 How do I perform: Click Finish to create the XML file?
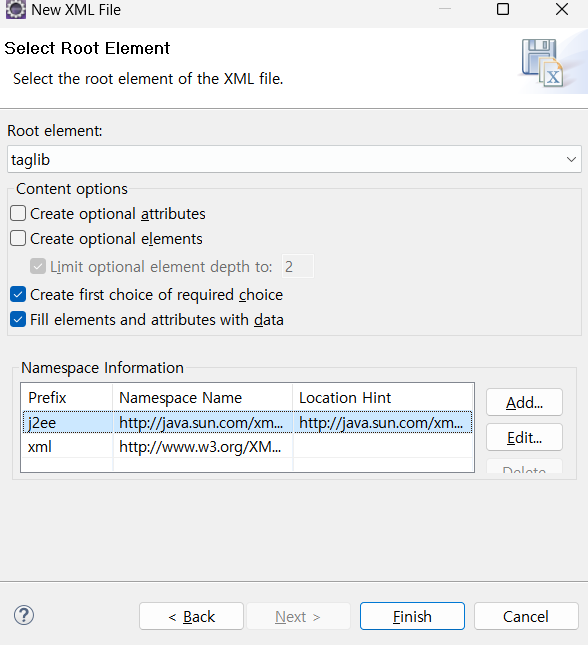point(412,616)
